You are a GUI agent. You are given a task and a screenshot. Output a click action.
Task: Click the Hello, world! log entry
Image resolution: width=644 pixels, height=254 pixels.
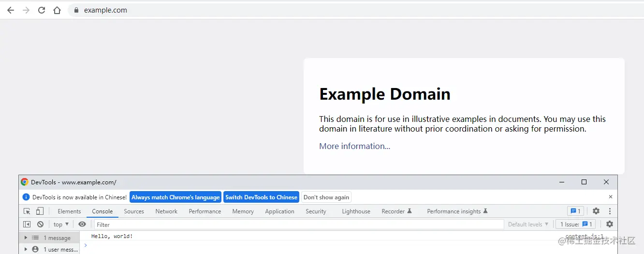[112, 236]
